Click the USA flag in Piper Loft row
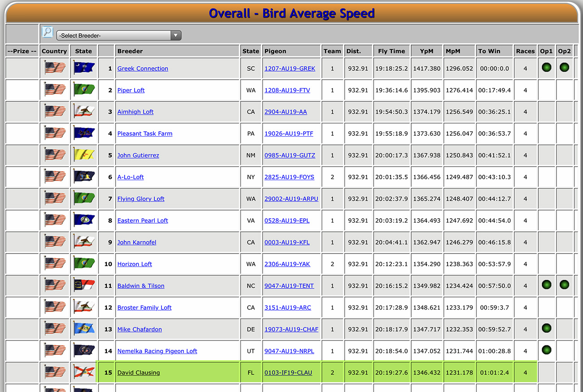This screenshot has height=392, width=583. 55,90
